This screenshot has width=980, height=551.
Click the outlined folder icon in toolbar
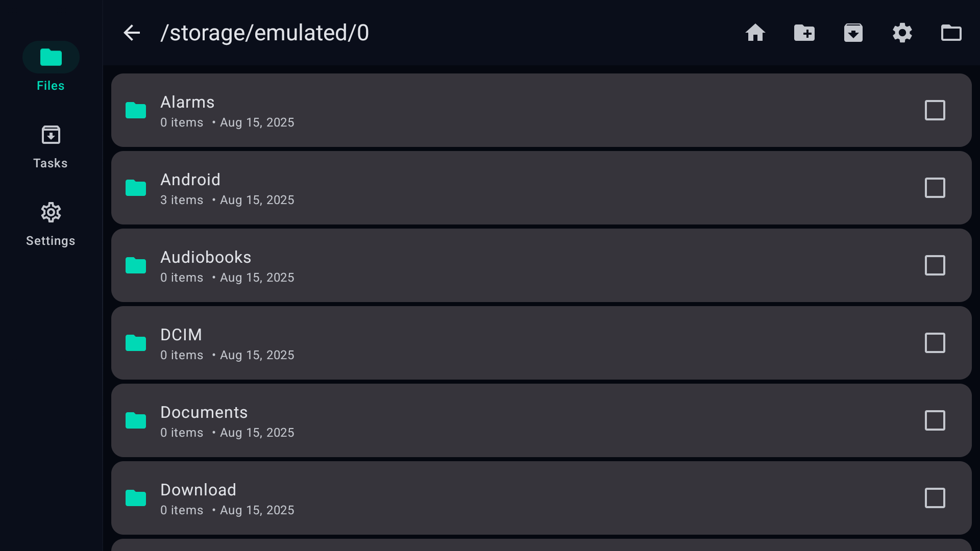coord(951,33)
